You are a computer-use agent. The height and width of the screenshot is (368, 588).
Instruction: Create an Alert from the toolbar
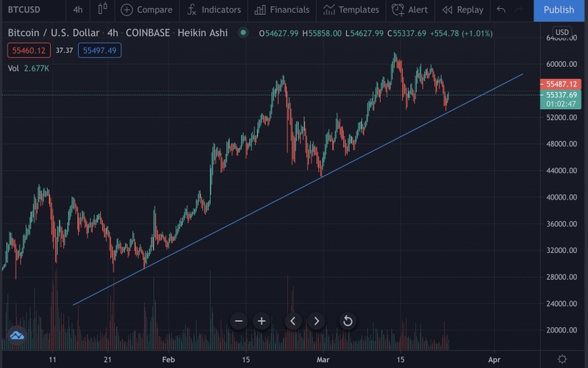pos(410,10)
